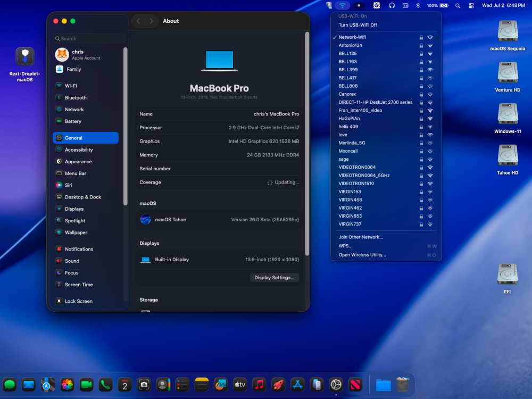Open Music from the Dock
Image resolution: width=532 pixels, height=399 pixels.
coord(259,385)
